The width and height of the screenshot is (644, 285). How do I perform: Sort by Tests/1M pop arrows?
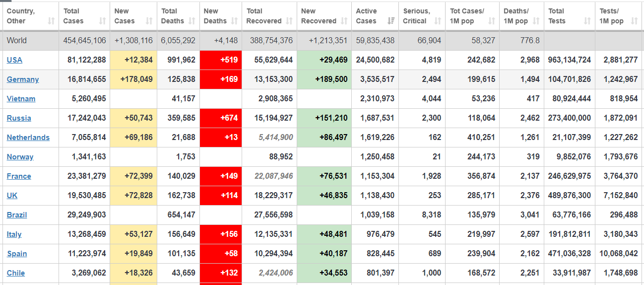pyautogui.click(x=635, y=21)
